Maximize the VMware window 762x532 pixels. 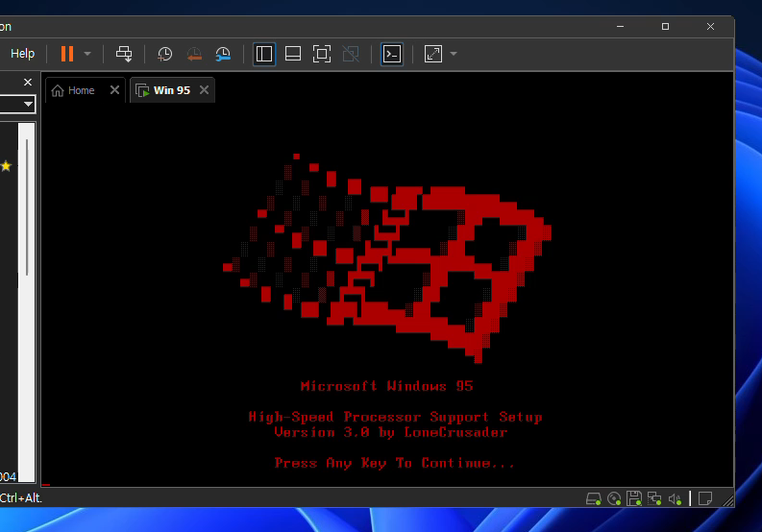coord(665,26)
